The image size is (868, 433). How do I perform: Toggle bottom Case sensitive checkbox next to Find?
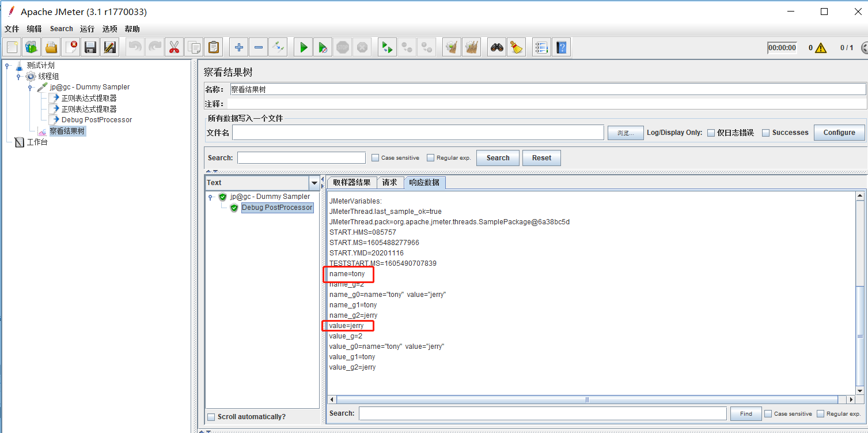point(768,414)
